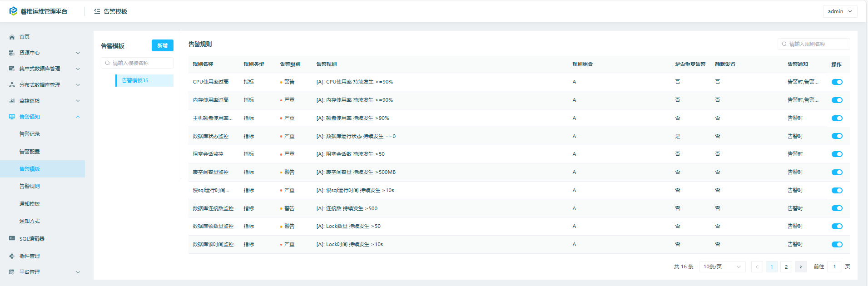The width and height of the screenshot is (868, 286).
Task: Click the 告警通知 monitor icon
Action: (x=12, y=117)
